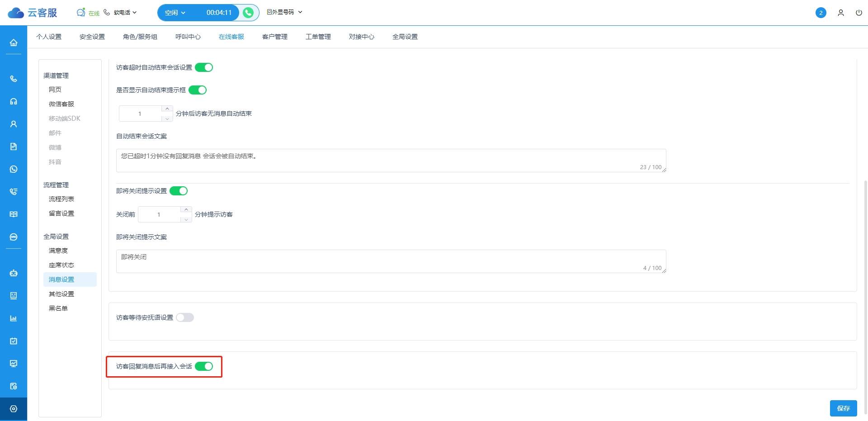
Task: Toggle 访客回复消息后再接入会话 switch
Action: point(204,366)
